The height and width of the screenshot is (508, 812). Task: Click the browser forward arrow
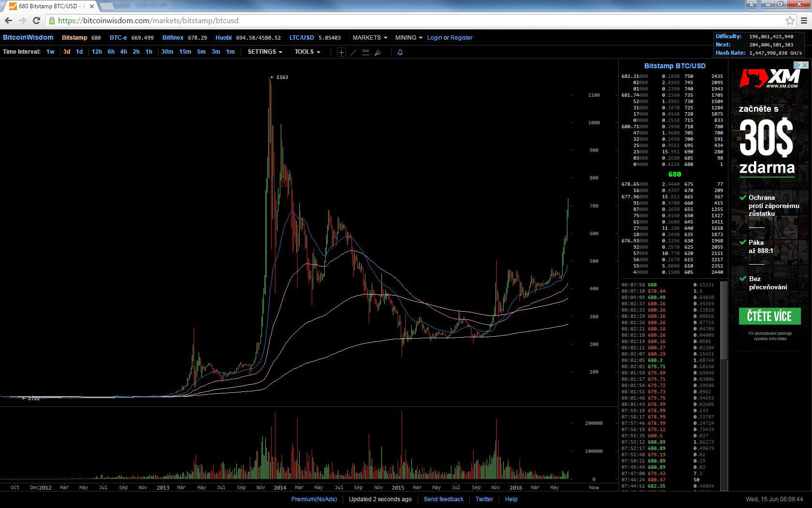tap(22, 20)
